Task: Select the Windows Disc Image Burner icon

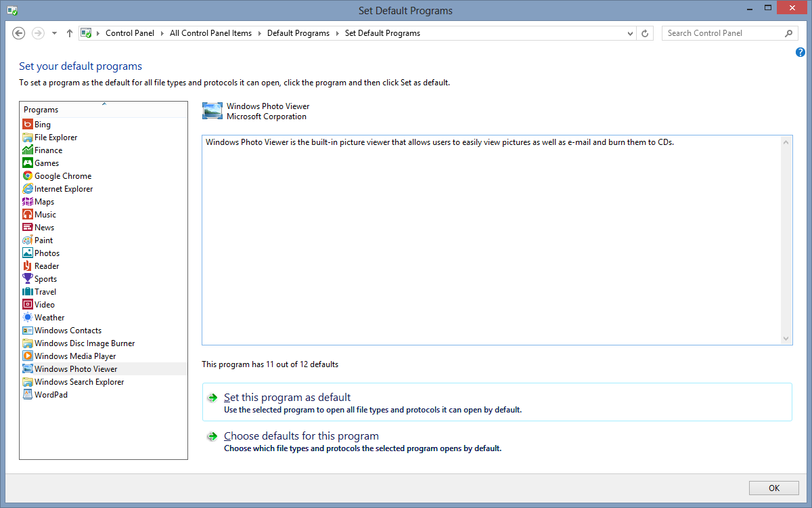Action: coord(28,343)
